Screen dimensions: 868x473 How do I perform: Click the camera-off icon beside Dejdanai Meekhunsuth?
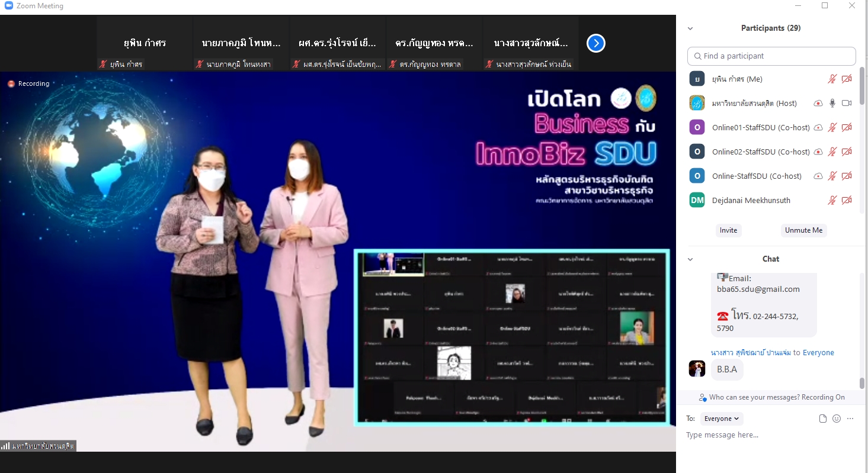(847, 200)
